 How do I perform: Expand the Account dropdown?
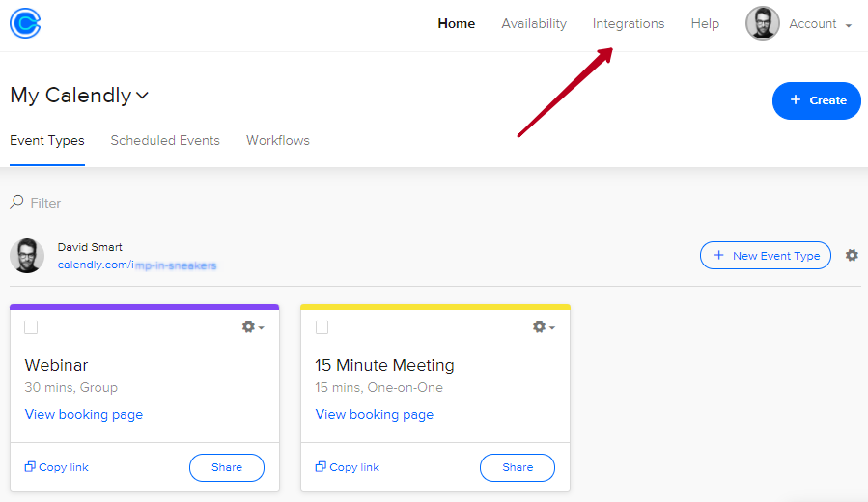pyautogui.click(x=820, y=24)
